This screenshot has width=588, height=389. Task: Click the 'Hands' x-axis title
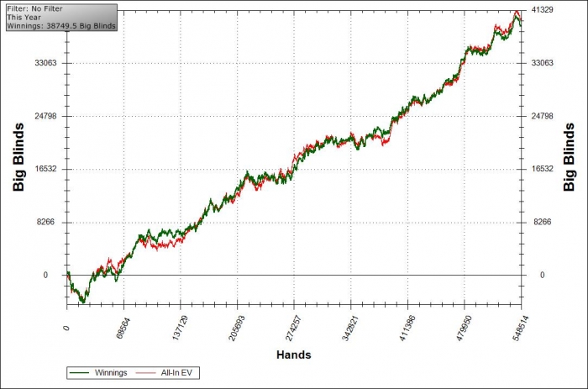294,355
